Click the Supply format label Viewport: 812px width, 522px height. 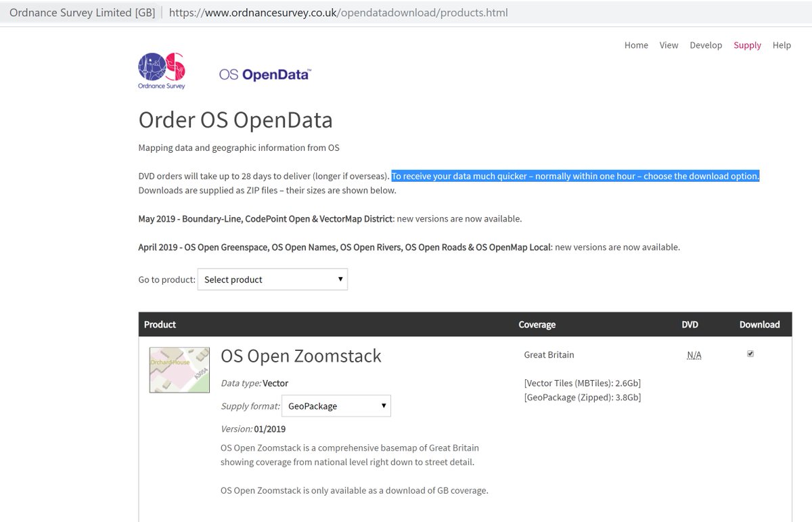pos(250,406)
